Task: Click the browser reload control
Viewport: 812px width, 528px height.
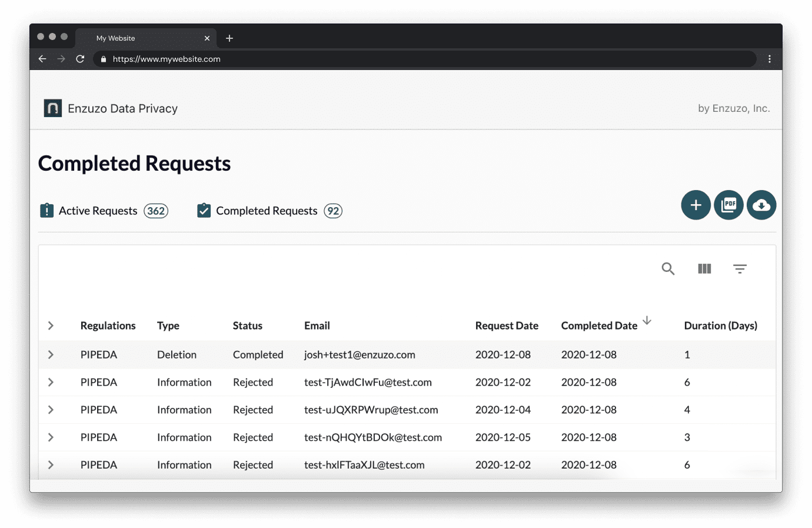Action: [81, 59]
